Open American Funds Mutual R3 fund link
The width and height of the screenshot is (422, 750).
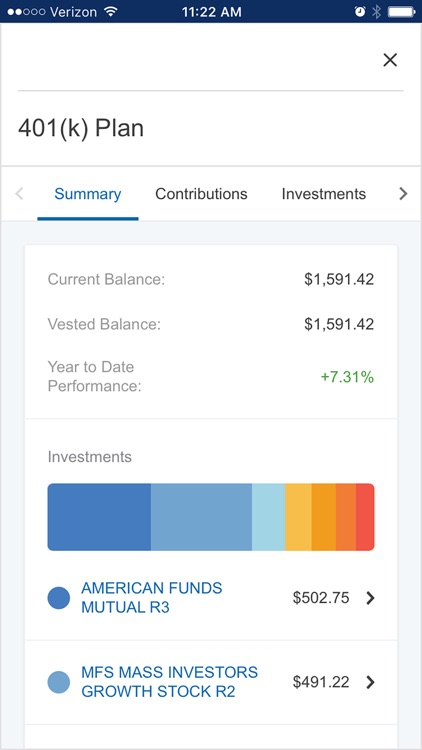pyautogui.click(x=152, y=597)
